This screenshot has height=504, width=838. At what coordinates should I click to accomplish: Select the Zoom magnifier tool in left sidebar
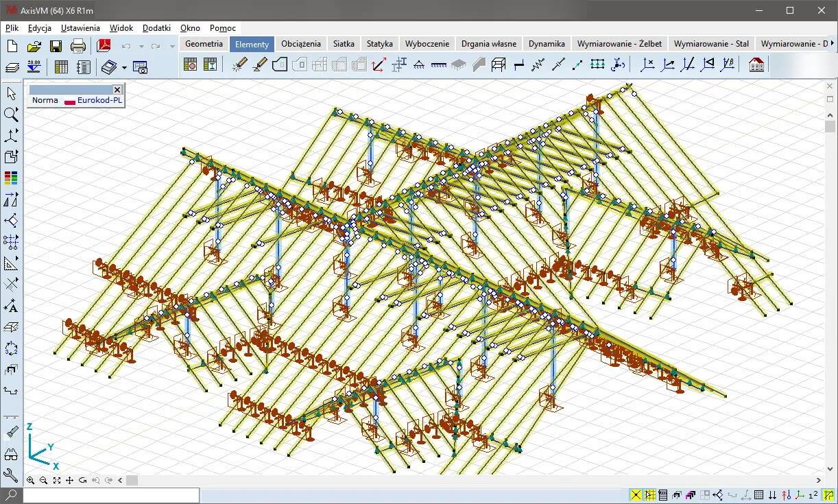tap(11, 114)
